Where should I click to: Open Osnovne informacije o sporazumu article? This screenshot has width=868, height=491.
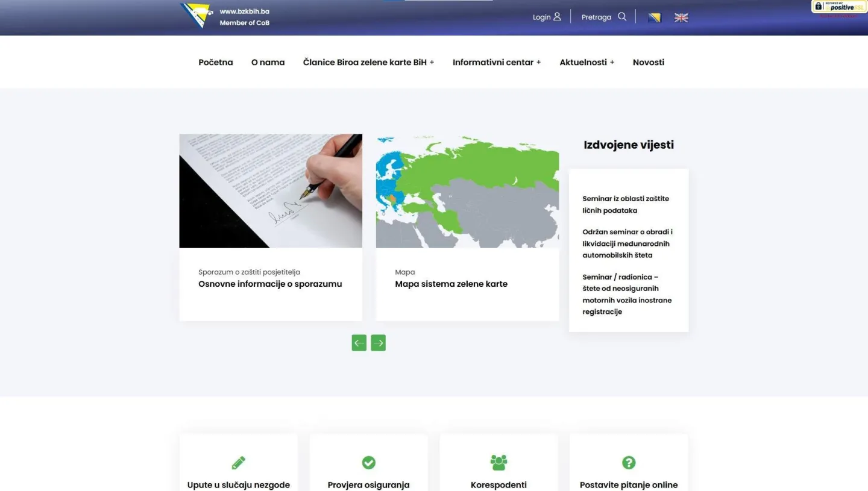270,284
